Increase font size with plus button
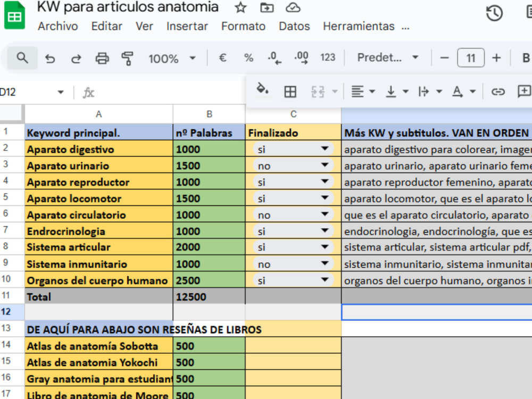 coord(496,58)
